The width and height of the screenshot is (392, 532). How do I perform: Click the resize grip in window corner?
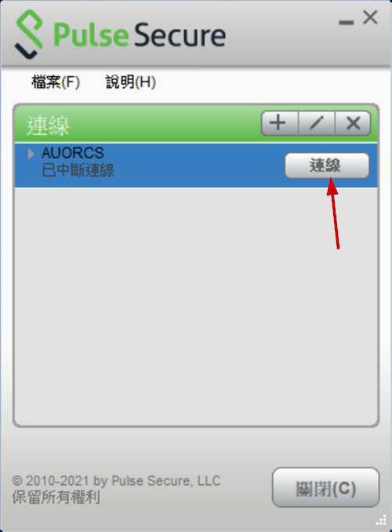point(382,519)
